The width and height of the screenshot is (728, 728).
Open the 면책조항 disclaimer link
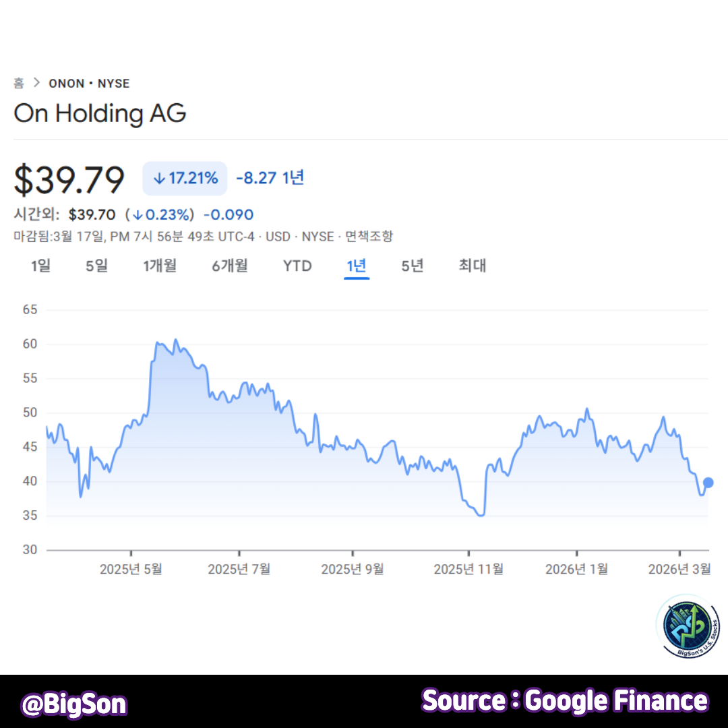(x=371, y=237)
